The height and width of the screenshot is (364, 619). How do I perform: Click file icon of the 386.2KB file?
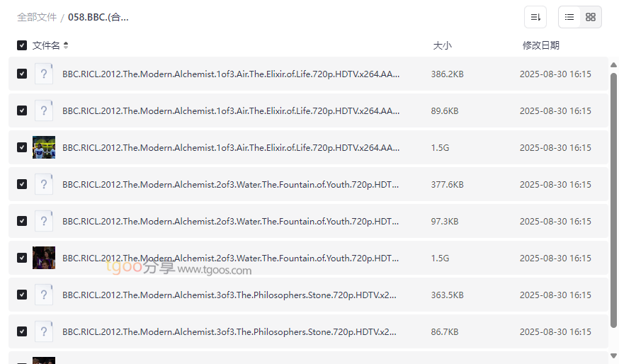(44, 74)
